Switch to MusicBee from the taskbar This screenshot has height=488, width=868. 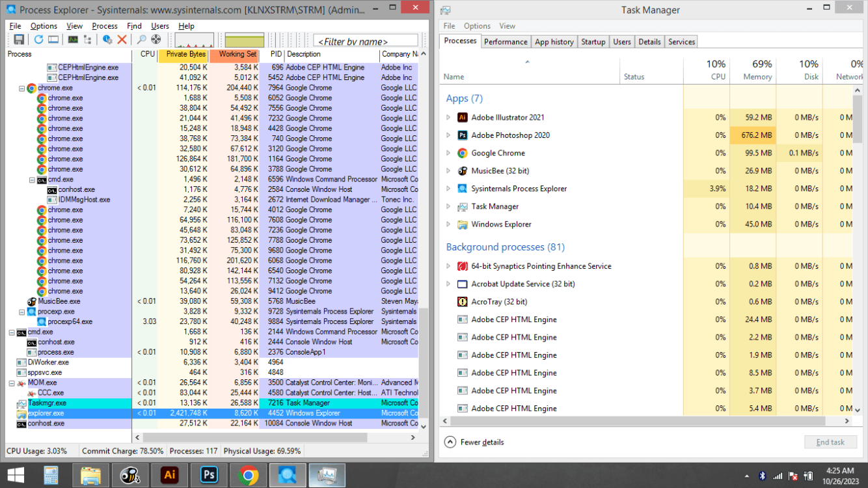(130, 475)
